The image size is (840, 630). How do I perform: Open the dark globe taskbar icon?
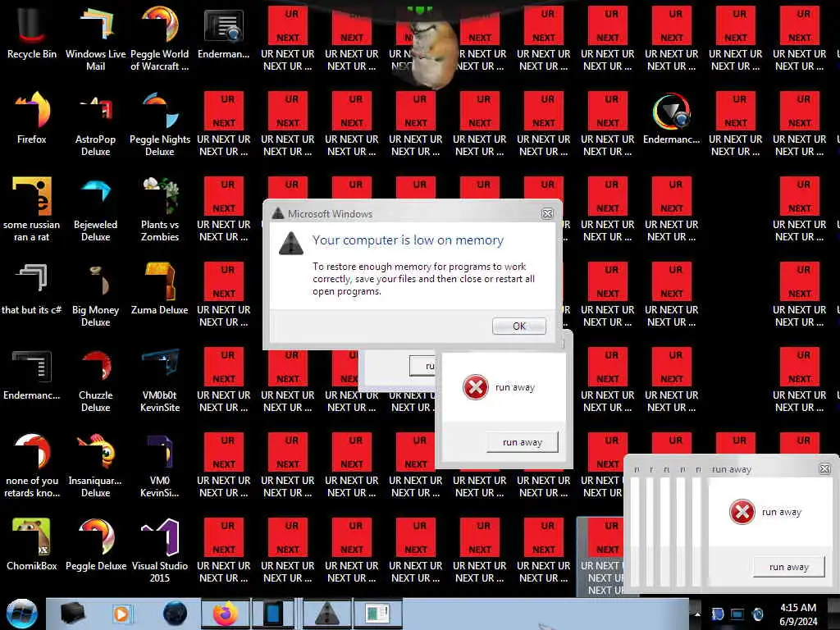click(176, 614)
